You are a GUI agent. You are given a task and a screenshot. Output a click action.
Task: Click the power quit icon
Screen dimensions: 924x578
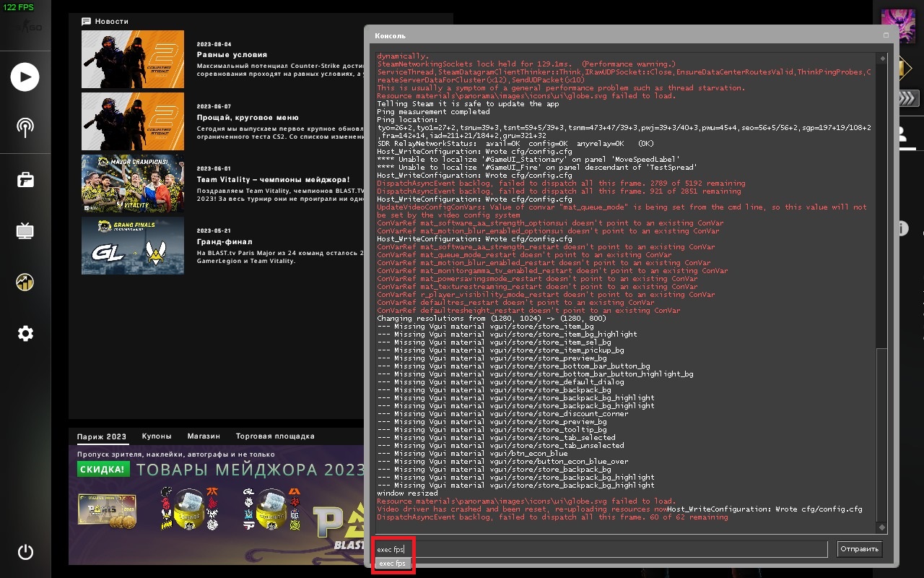[25, 552]
